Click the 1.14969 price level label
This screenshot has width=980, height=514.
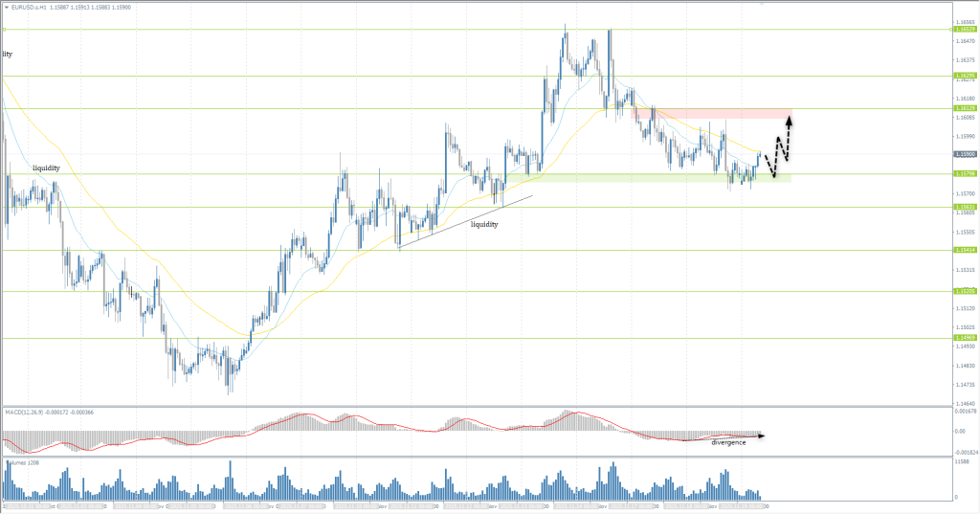tap(964, 338)
